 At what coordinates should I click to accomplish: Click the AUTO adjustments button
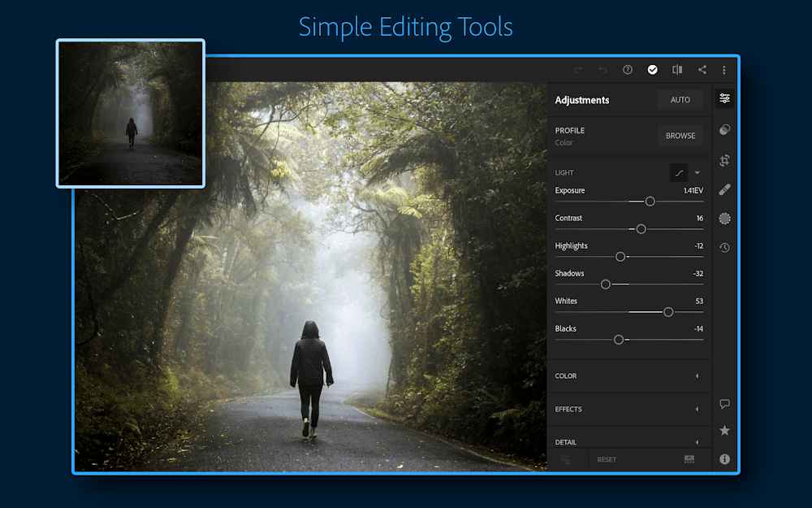coord(680,99)
